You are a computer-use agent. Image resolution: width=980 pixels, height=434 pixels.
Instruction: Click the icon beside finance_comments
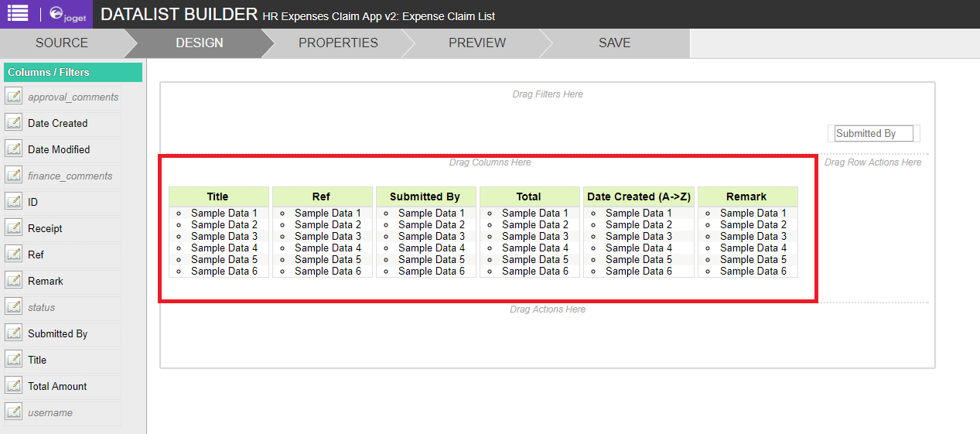(x=13, y=176)
